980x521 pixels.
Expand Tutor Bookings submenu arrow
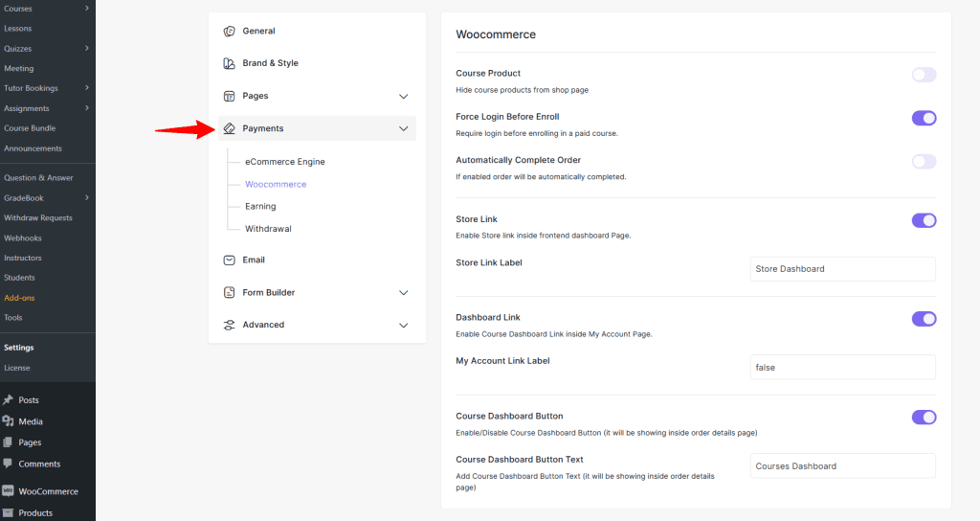click(x=87, y=88)
